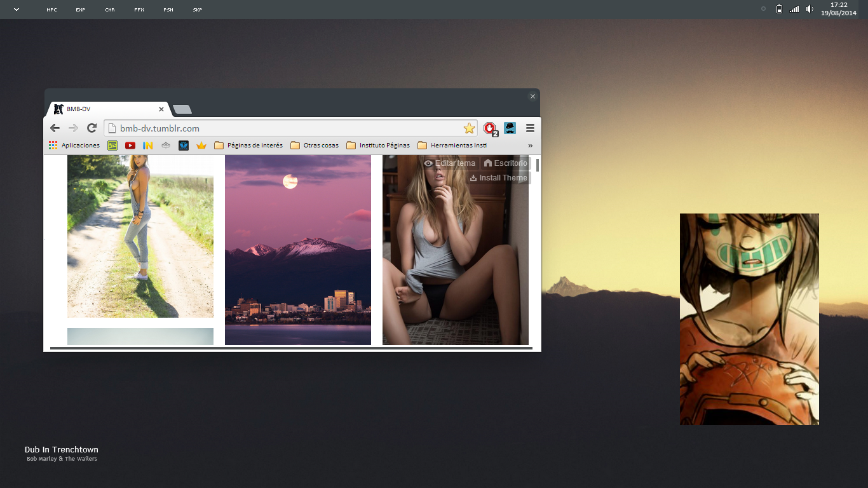Launch the MPC shortcut in the top panel
This screenshot has width=868, height=488.
51,10
